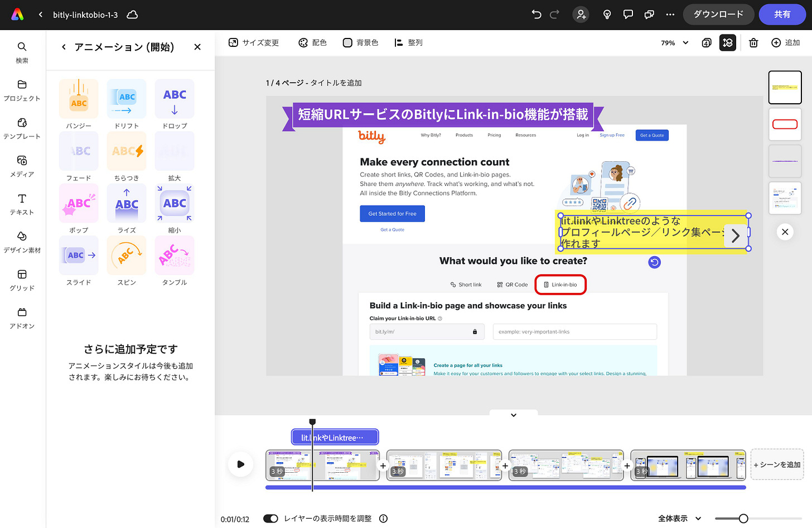Click the blue rotate handle below text box

pos(655,262)
